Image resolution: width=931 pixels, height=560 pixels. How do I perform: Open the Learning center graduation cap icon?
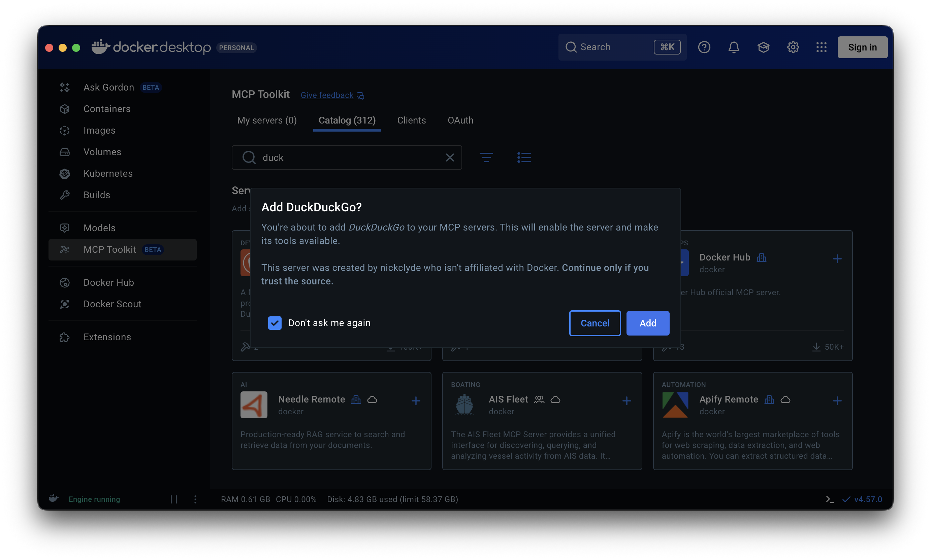click(x=763, y=47)
